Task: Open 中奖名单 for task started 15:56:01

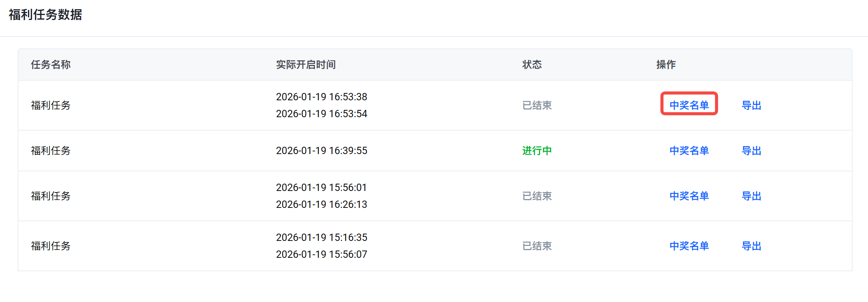Action: tap(689, 196)
